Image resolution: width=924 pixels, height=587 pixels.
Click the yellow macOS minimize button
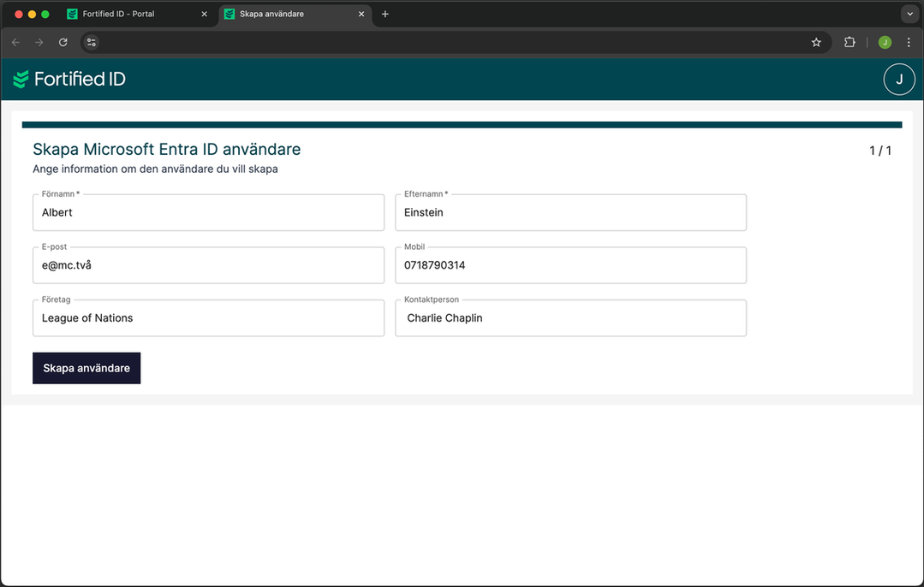pyautogui.click(x=32, y=15)
